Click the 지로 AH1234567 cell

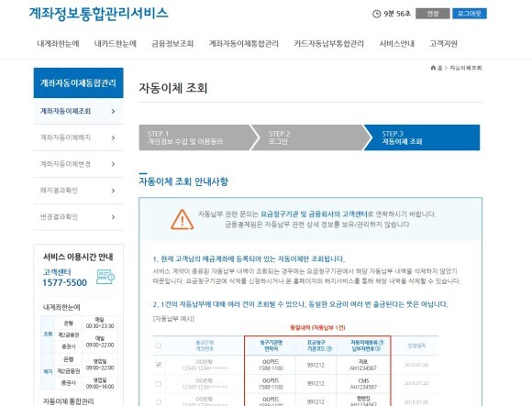pyautogui.click(x=363, y=365)
